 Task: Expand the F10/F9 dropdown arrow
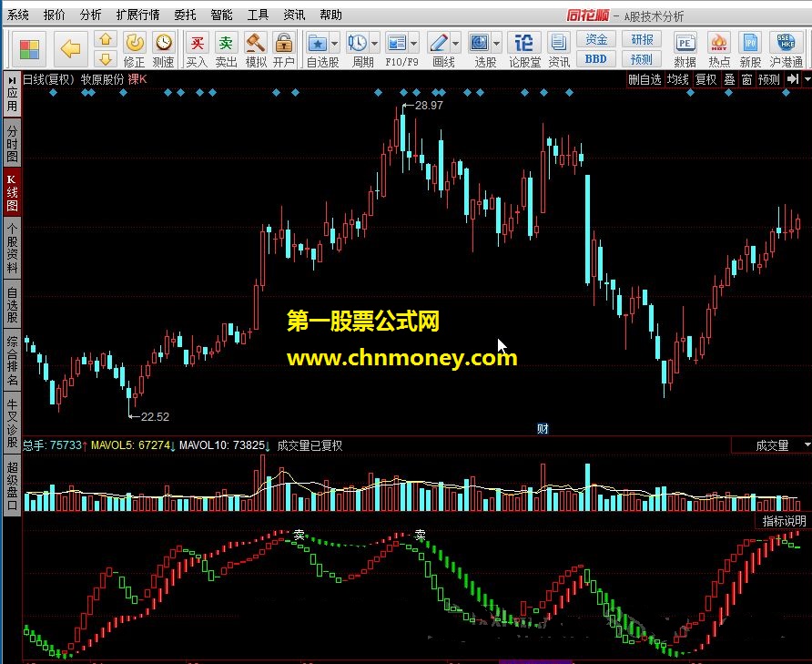(x=414, y=44)
